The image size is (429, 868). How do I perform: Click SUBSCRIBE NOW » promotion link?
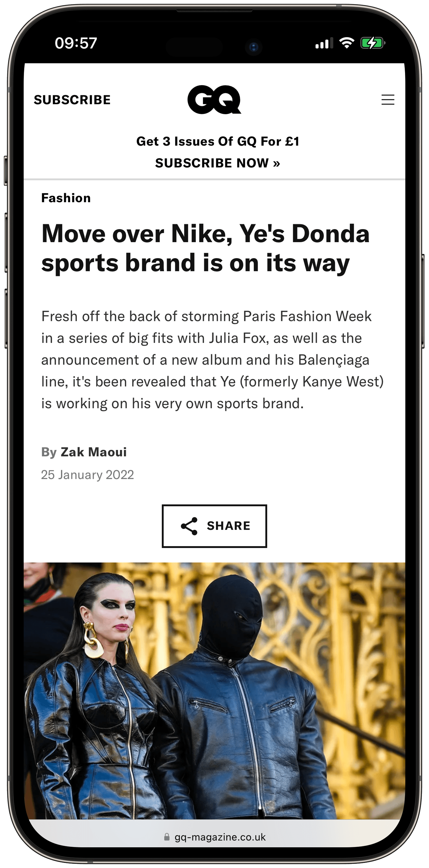point(217,163)
